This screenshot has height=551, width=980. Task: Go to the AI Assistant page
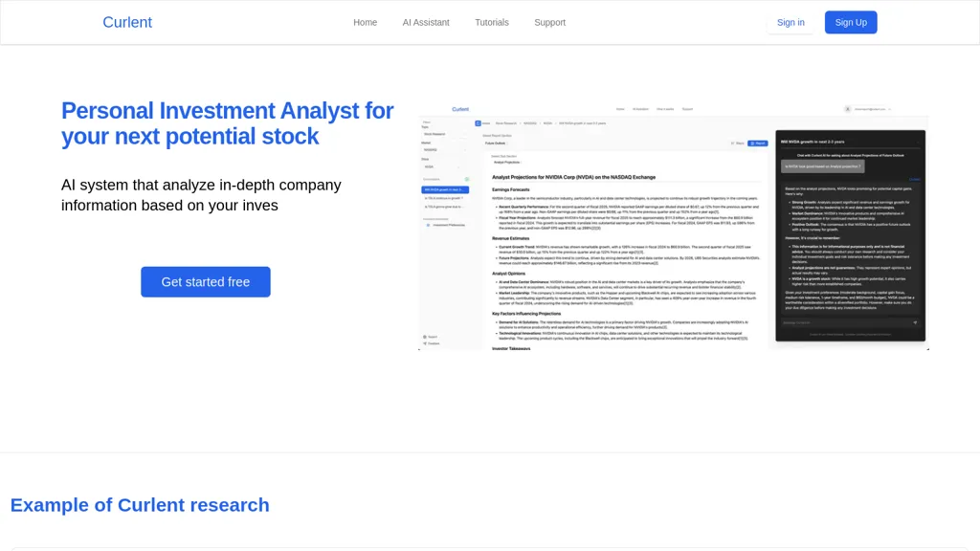click(426, 22)
